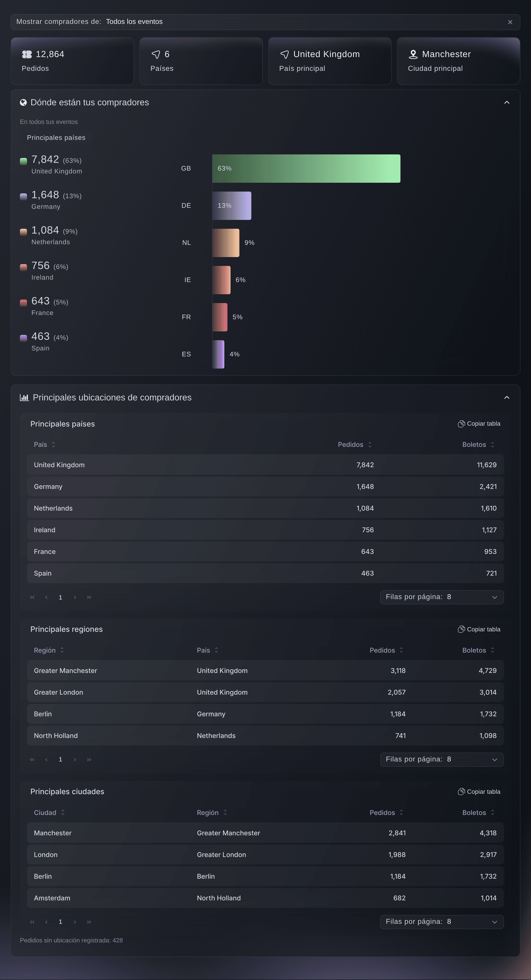The width and height of the screenshot is (531, 980).
Task: Open Filas por página dropdown for countries
Action: coord(442,597)
